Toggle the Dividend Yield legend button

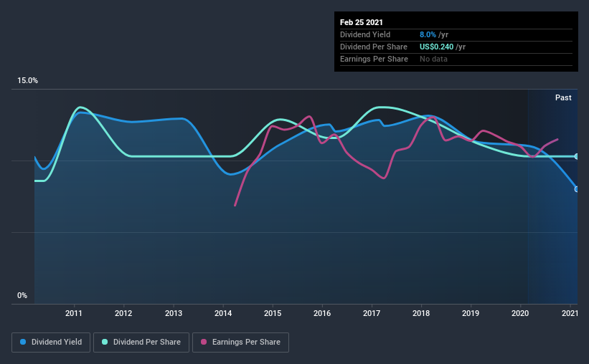[51, 343]
